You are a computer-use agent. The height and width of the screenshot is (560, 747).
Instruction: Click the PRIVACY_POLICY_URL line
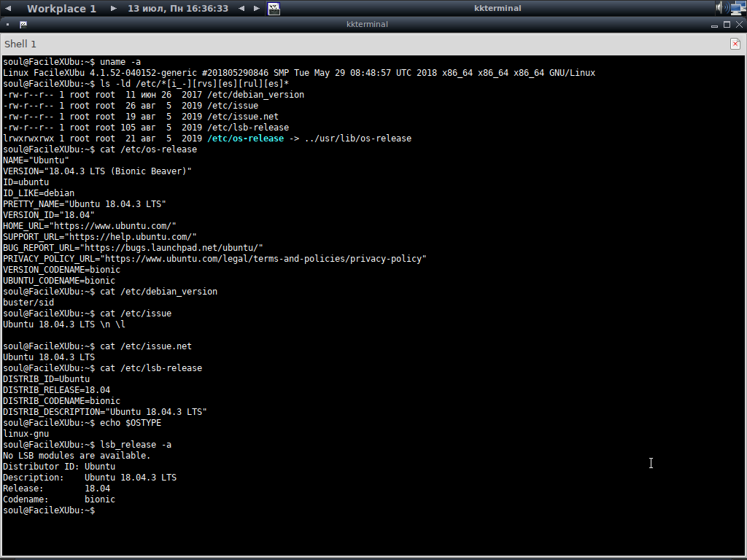214,259
